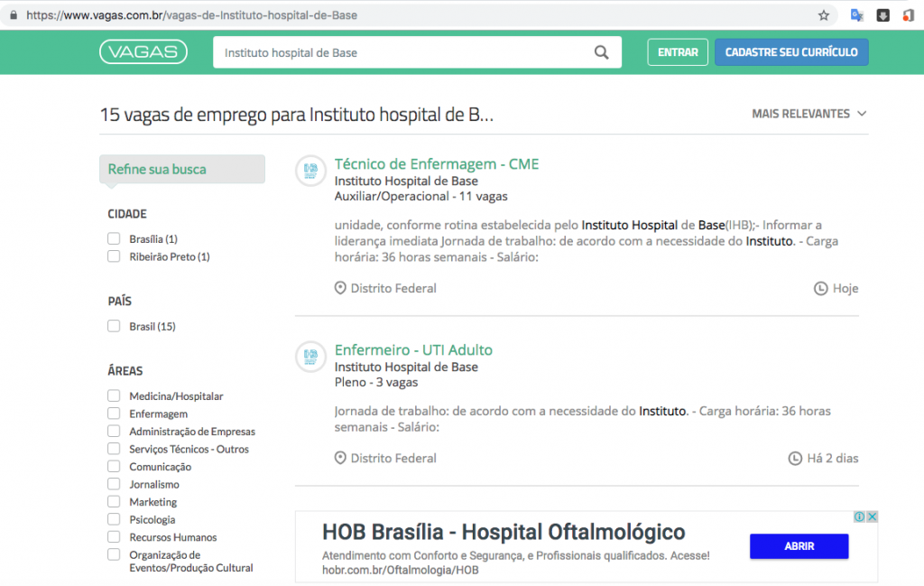Open the Enfermeiro - UTI Adulto listing

pyautogui.click(x=413, y=350)
